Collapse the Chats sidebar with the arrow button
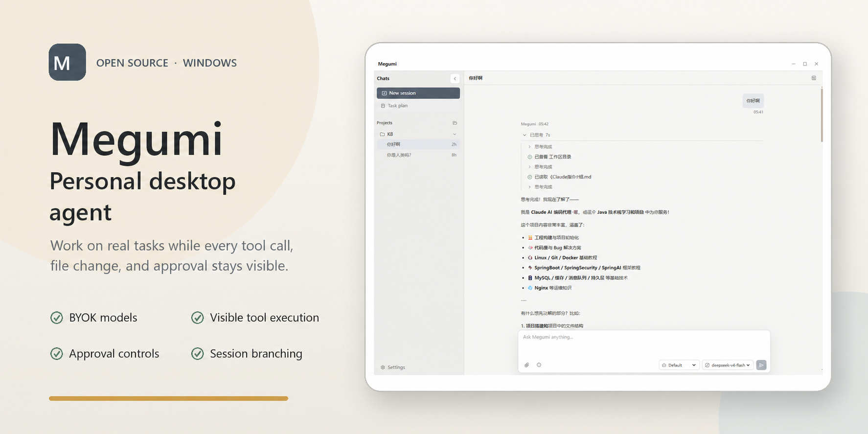 (x=455, y=78)
